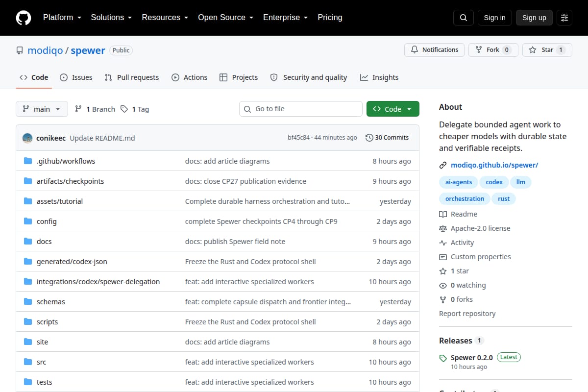Select the llm topic tag
Viewport: 588px width, 392px height.
pyautogui.click(x=520, y=182)
